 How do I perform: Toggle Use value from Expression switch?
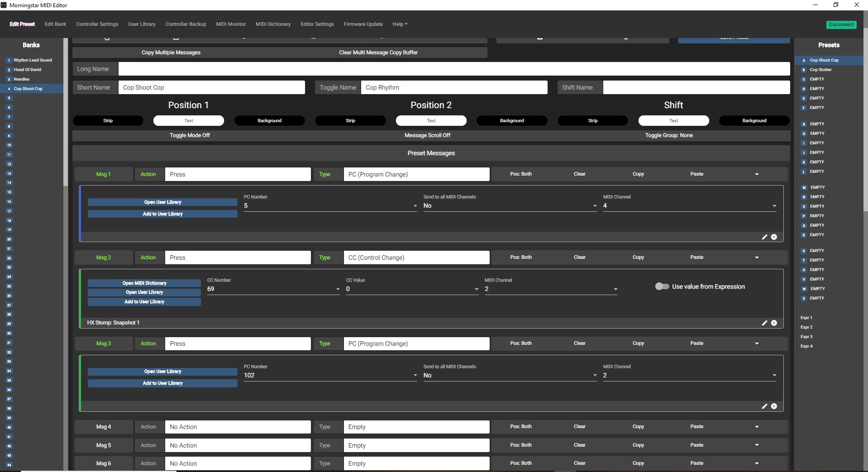(x=662, y=286)
